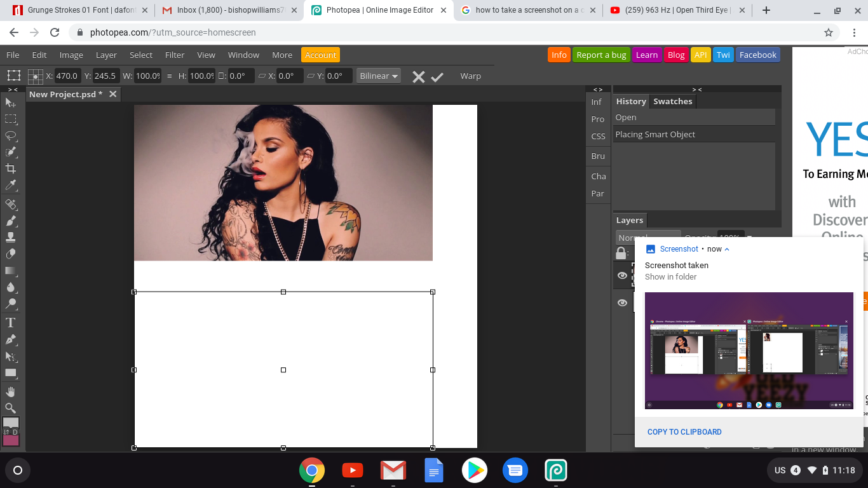Select the Eraser tool
The height and width of the screenshot is (488, 868).
(11, 254)
